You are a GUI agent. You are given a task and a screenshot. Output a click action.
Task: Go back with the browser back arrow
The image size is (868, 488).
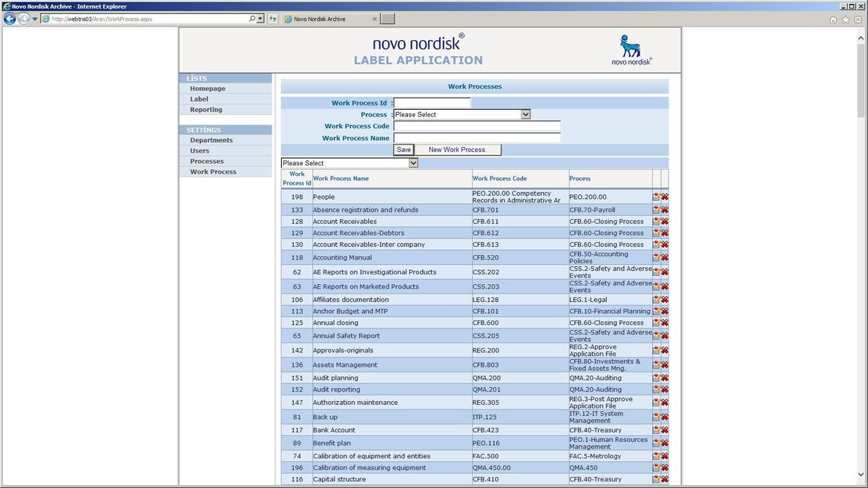click(x=10, y=19)
